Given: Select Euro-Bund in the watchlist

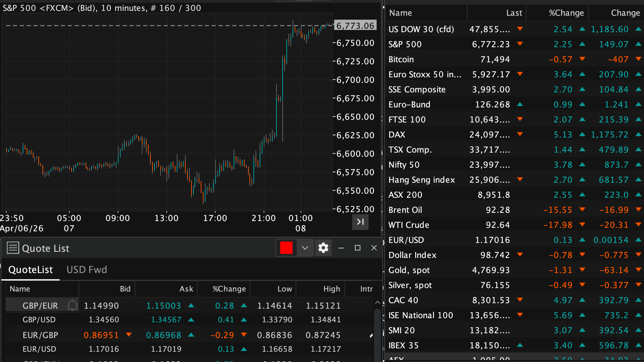Looking at the screenshot, I should coord(514,104).
